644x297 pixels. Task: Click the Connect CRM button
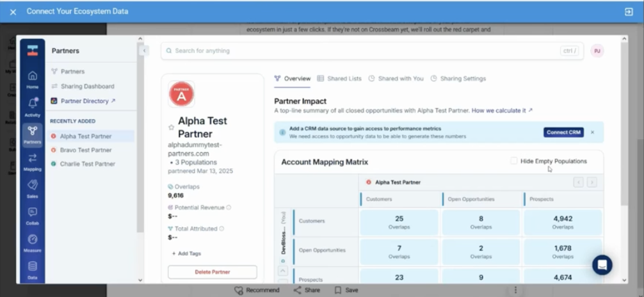pyautogui.click(x=563, y=132)
